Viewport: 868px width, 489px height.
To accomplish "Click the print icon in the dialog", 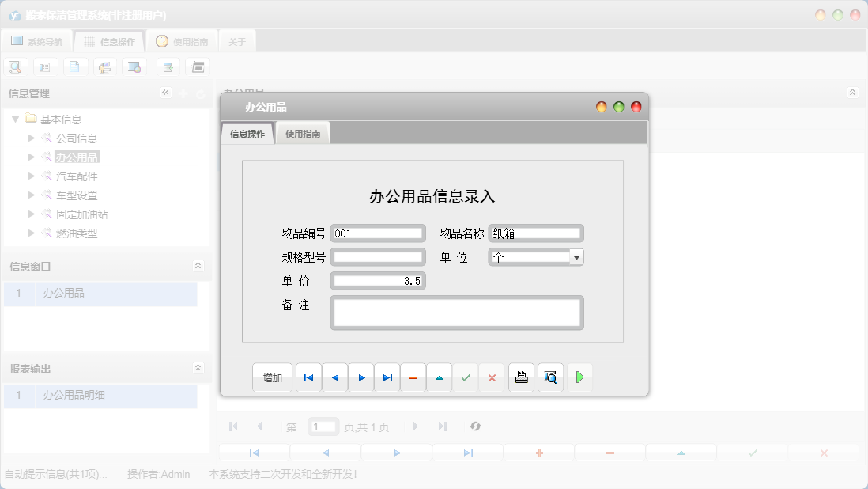I will pyautogui.click(x=522, y=377).
